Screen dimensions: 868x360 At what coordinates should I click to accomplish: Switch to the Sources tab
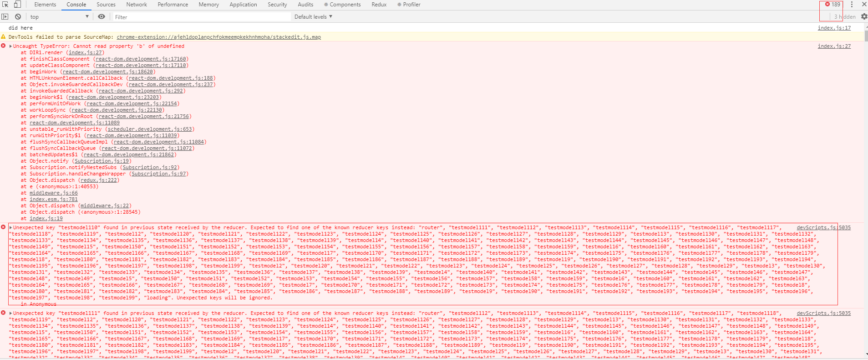coord(106,5)
